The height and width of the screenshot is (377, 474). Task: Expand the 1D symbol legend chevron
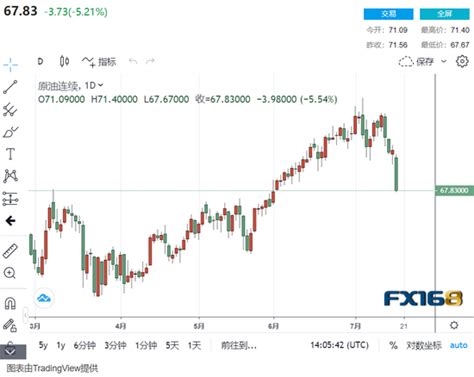[x=101, y=85]
